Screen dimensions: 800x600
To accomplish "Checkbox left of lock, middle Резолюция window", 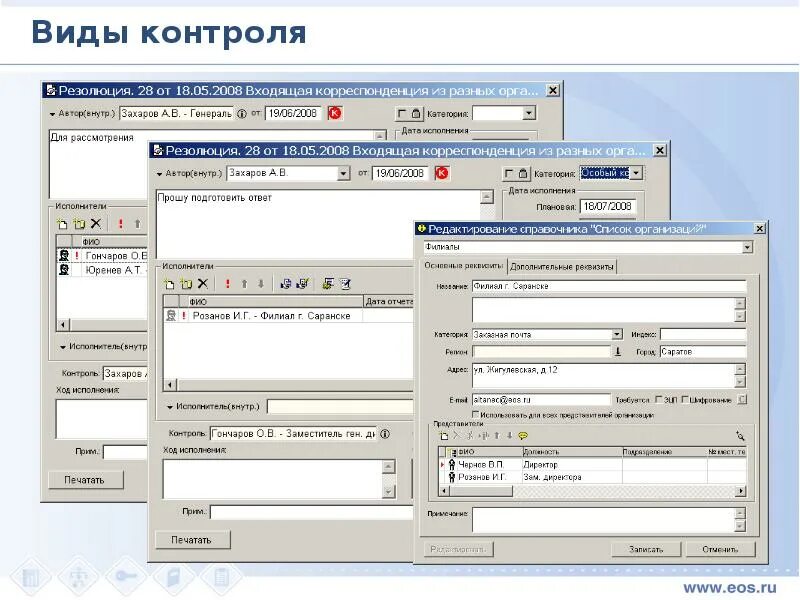I will coord(509,174).
